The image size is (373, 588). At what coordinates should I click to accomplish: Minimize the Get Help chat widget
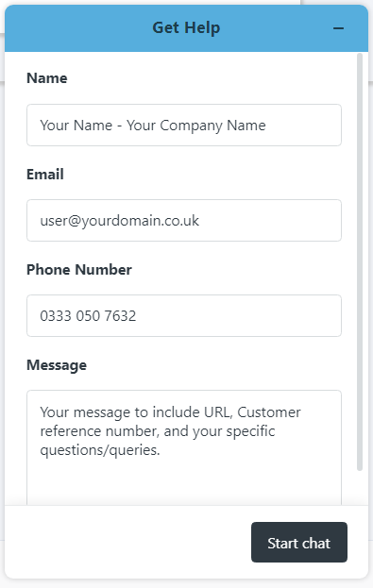click(x=338, y=28)
